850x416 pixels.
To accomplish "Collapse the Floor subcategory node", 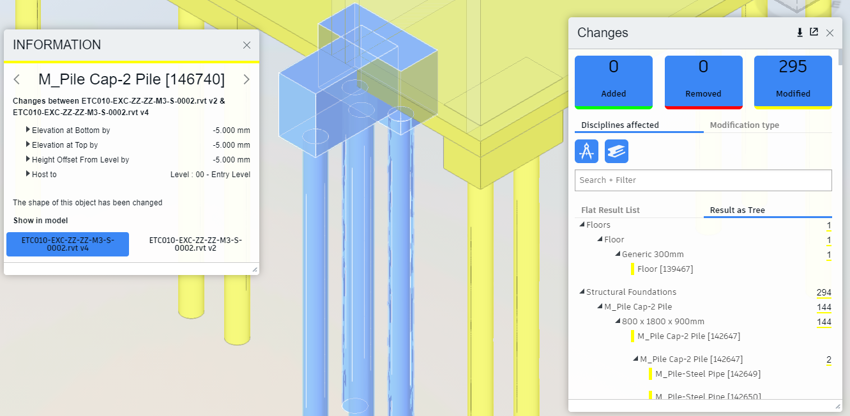I will point(600,240).
